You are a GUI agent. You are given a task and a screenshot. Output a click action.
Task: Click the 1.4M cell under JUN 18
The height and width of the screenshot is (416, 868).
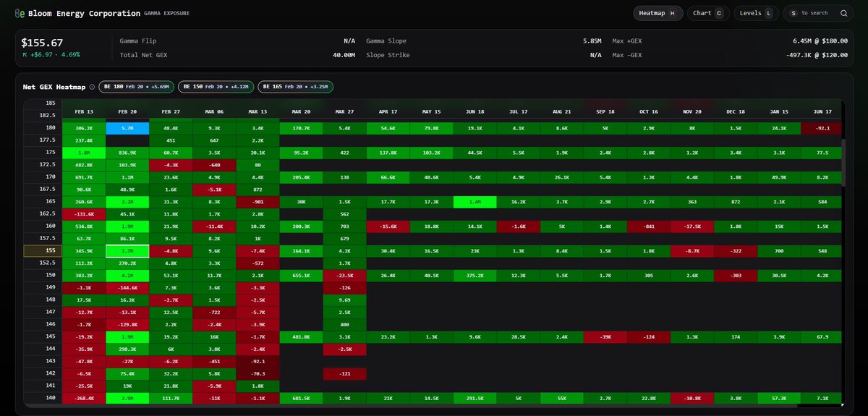tap(475, 201)
